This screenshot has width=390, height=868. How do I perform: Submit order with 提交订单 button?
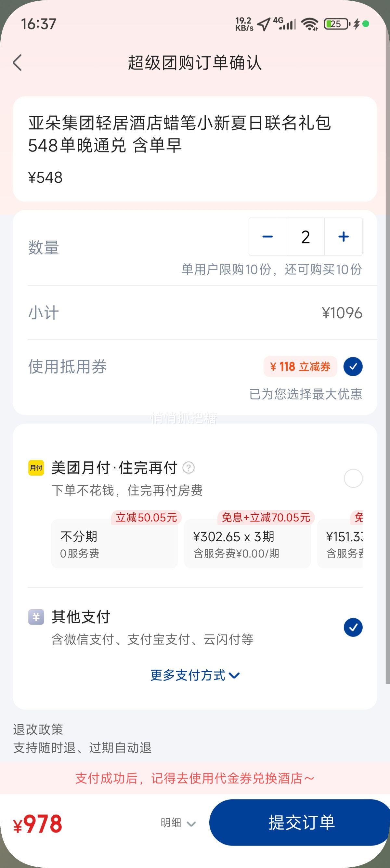(x=300, y=822)
